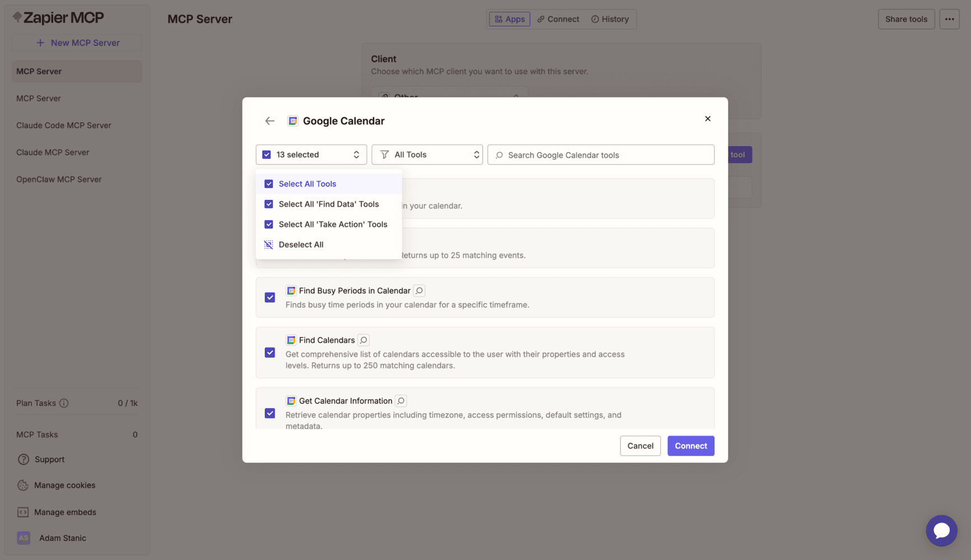Click the Apps tab grid icon
The height and width of the screenshot is (560, 971).
pos(498,19)
